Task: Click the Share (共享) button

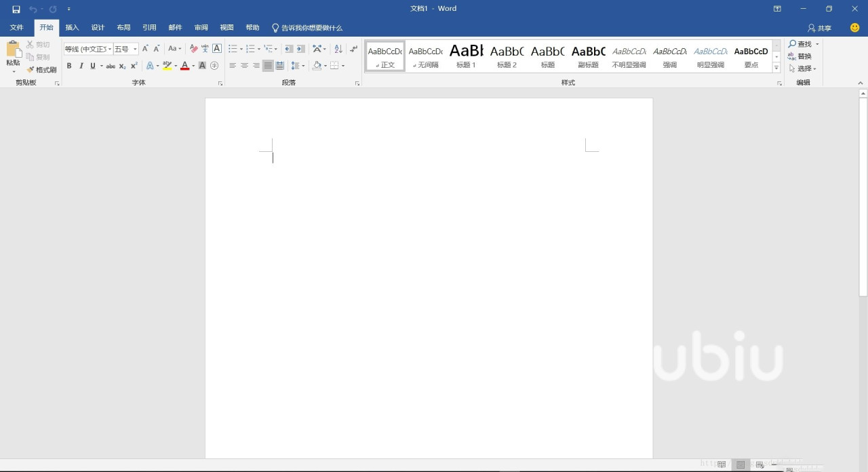Action: (x=819, y=28)
